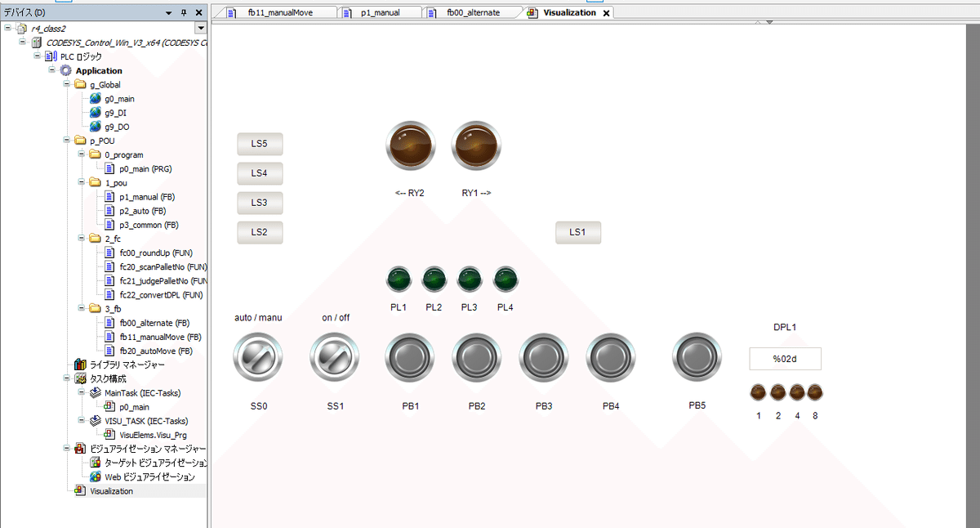Switch to the fb00_alternate tab
The height and width of the screenshot is (528, 980).
coord(474,12)
